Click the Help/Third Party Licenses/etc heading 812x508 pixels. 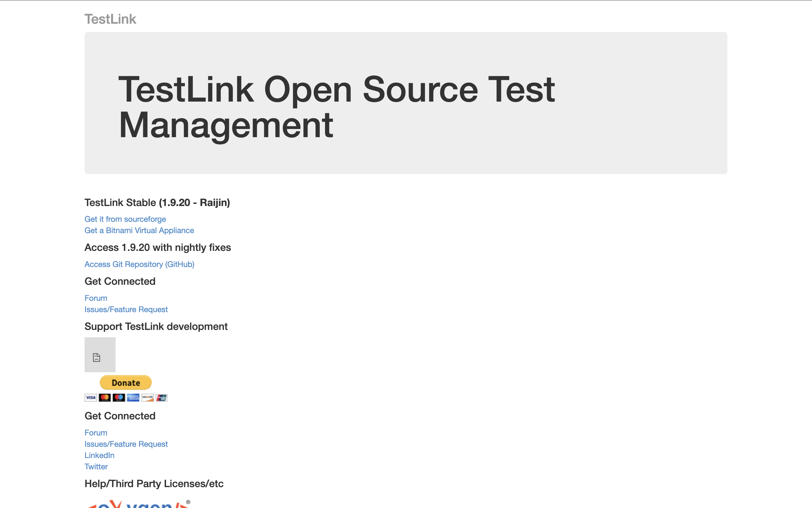(154, 484)
